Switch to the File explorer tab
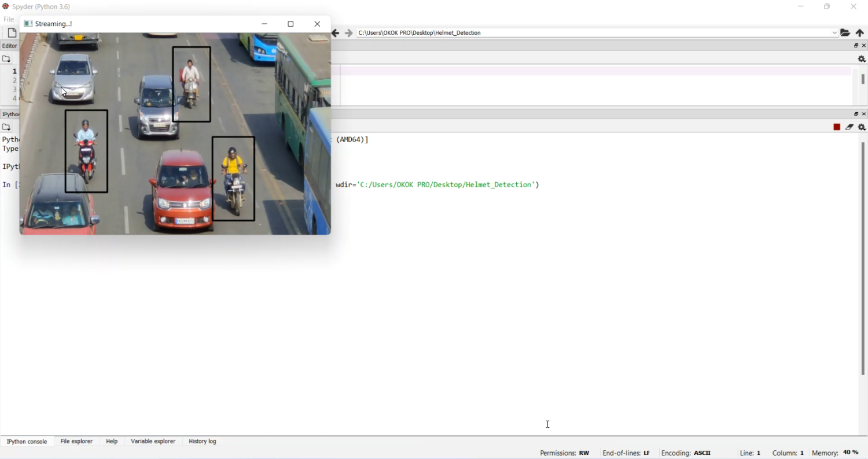 tap(76, 442)
